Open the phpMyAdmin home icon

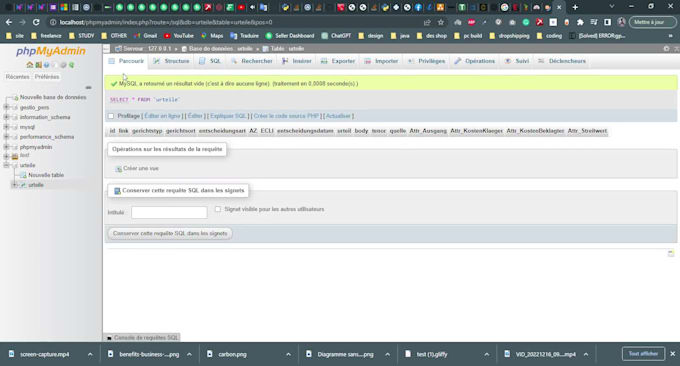click(x=29, y=65)
